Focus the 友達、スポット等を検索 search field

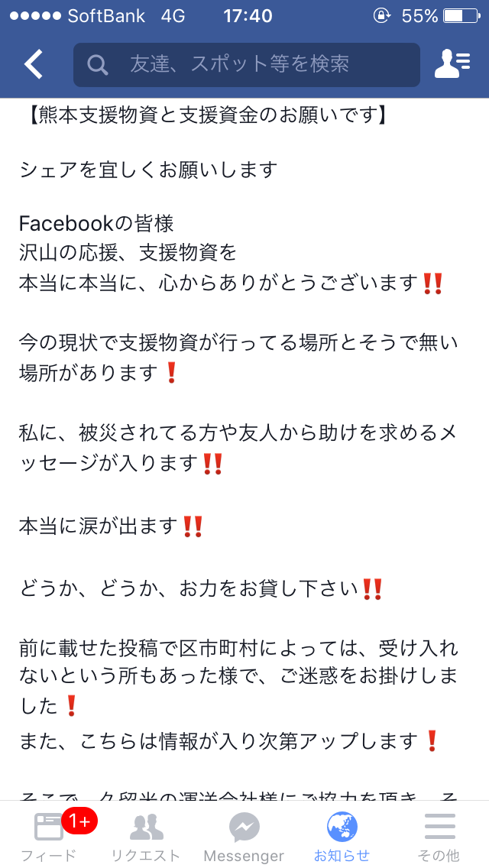[247, 65]
